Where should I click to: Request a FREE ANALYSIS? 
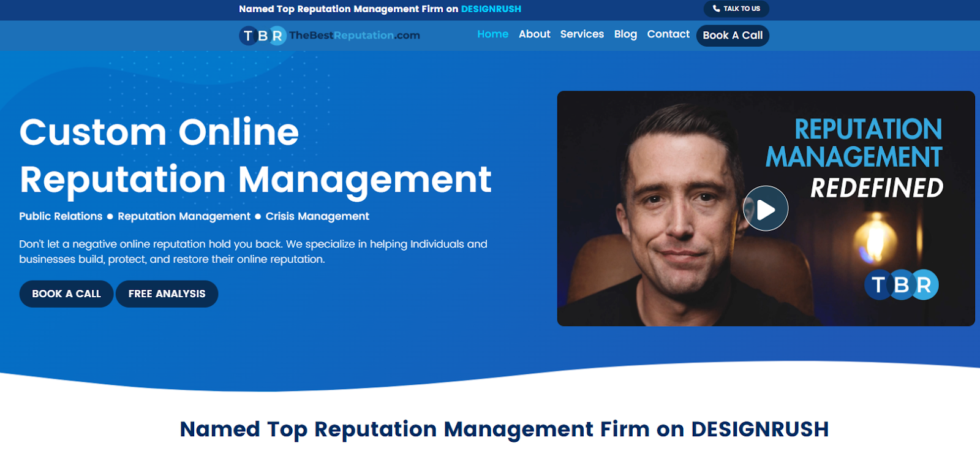point(167,294)
